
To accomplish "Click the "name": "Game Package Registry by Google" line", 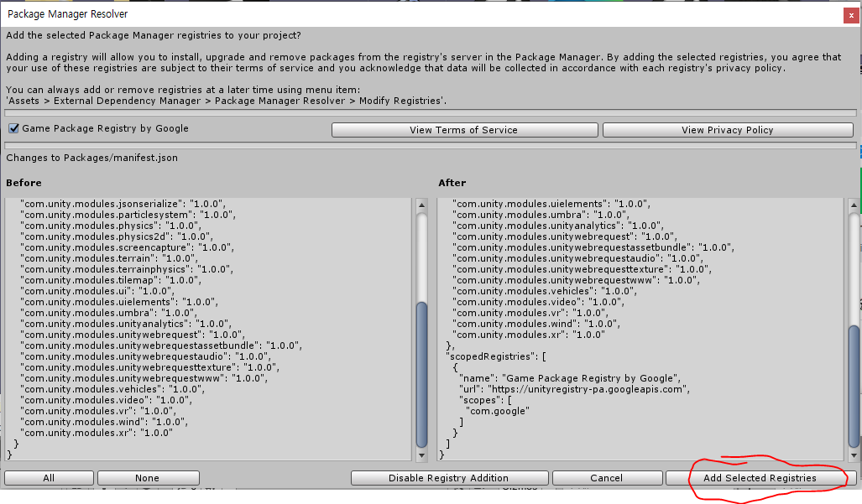I will click(x=570, y=378).
